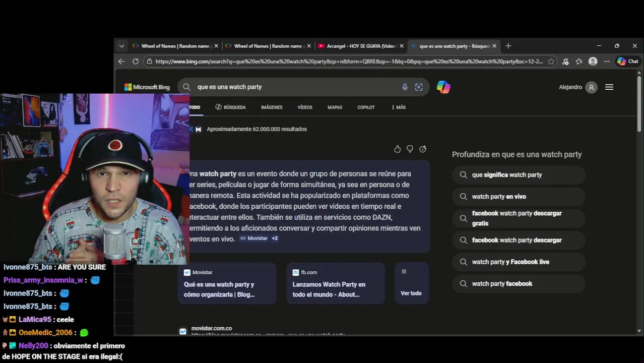Select the MAPAS tab
The height and width of the screenshot is (363, 644).
pos(335,107)
